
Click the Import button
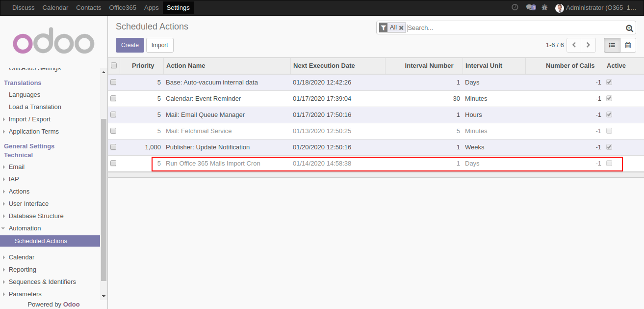(x=160, y=45)
